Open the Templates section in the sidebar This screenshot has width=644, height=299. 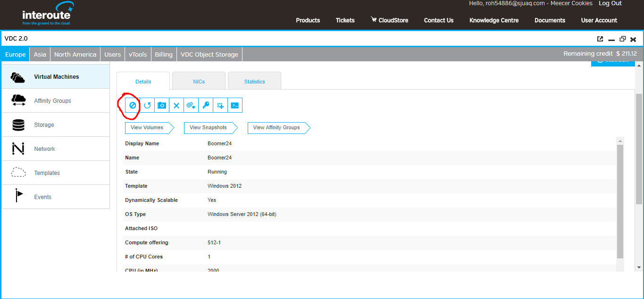click(56, 173)
